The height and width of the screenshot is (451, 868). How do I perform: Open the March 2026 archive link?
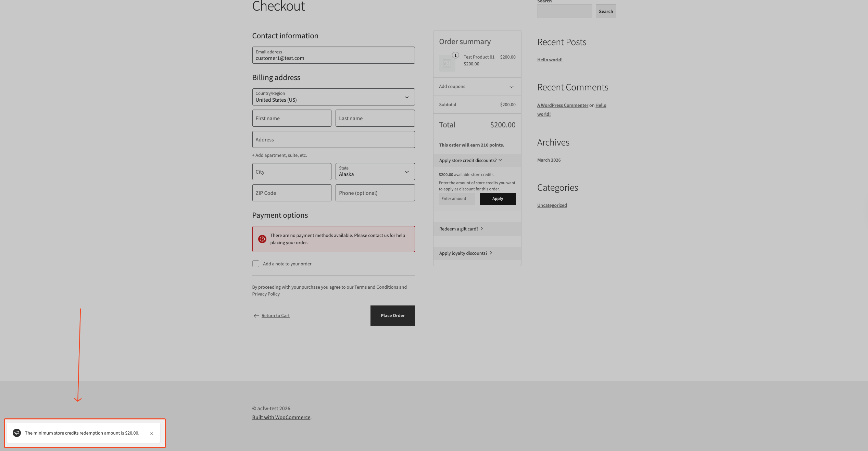pyautogui.click(x=549, y=160)
